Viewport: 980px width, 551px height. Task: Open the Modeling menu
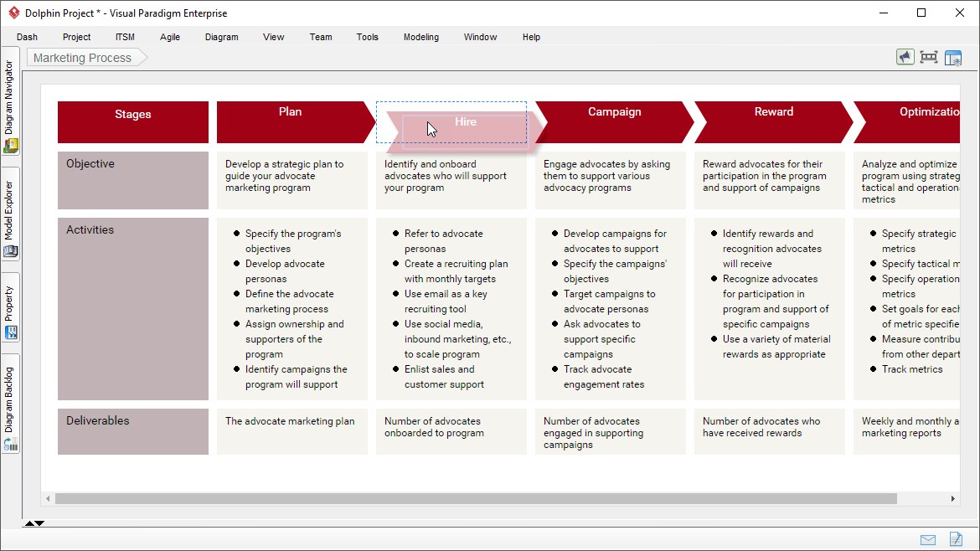point(421,37)
